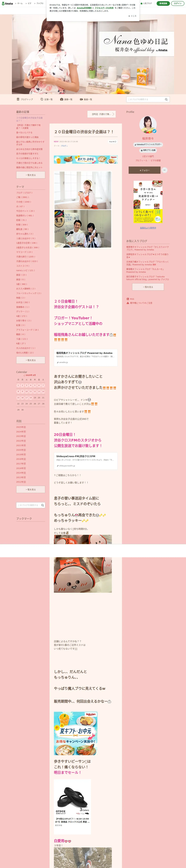Image resolution: width=186 pixels, height=868 pixels.
Task: Close the cookie notice with とじる
Action: point(132,16)
